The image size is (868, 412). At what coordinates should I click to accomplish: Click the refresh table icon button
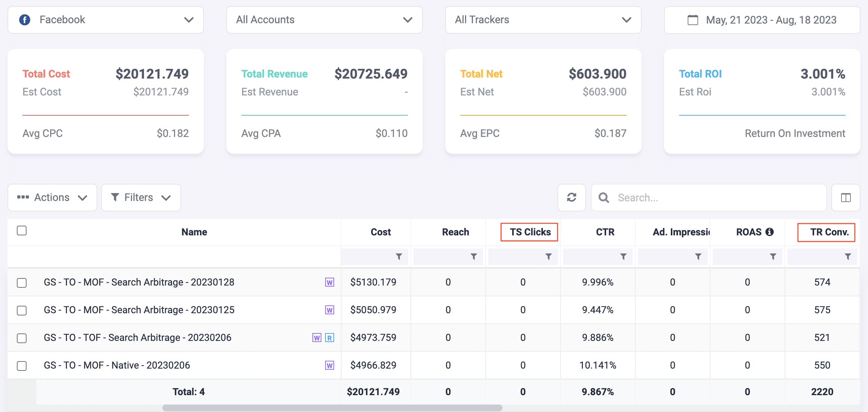click(571, 197)
